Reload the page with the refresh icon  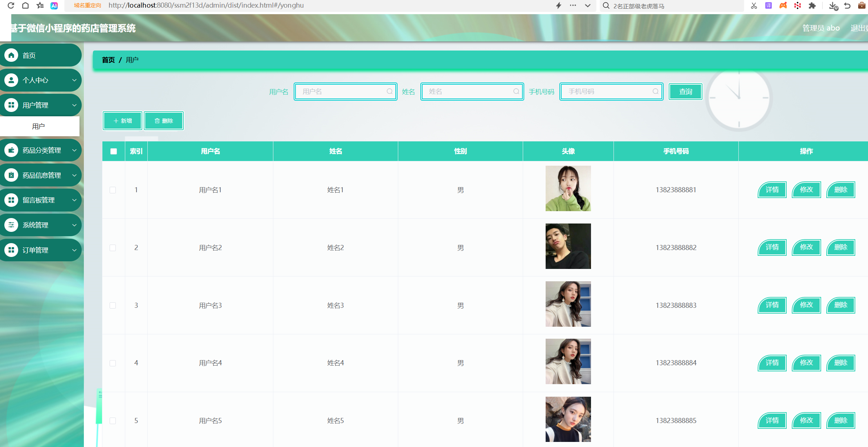[x=11, y=5]
